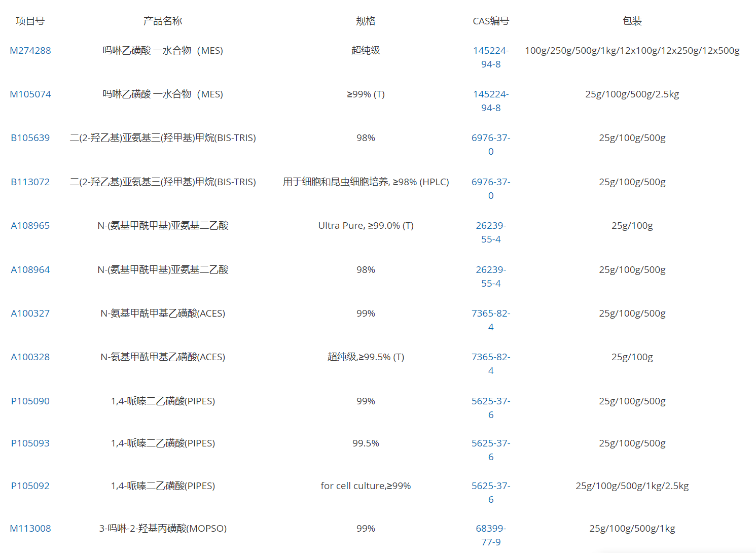The image size is (756, 553).
Task: Click CAS 6976-37-0 in B105639 row
Action: point(491,145)
